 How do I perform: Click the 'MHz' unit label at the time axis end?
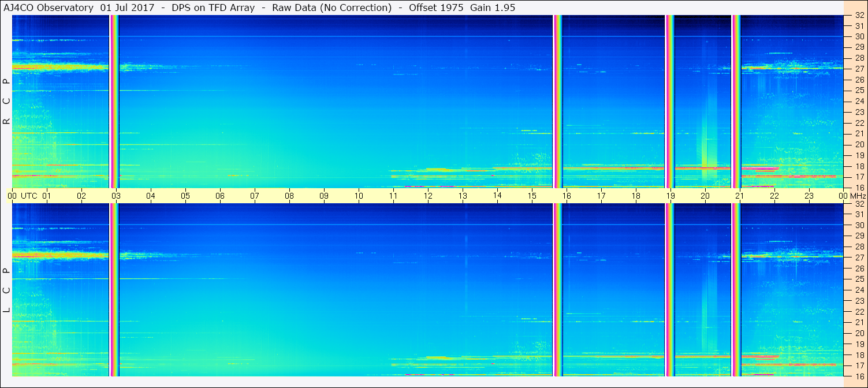pos(857,196)
